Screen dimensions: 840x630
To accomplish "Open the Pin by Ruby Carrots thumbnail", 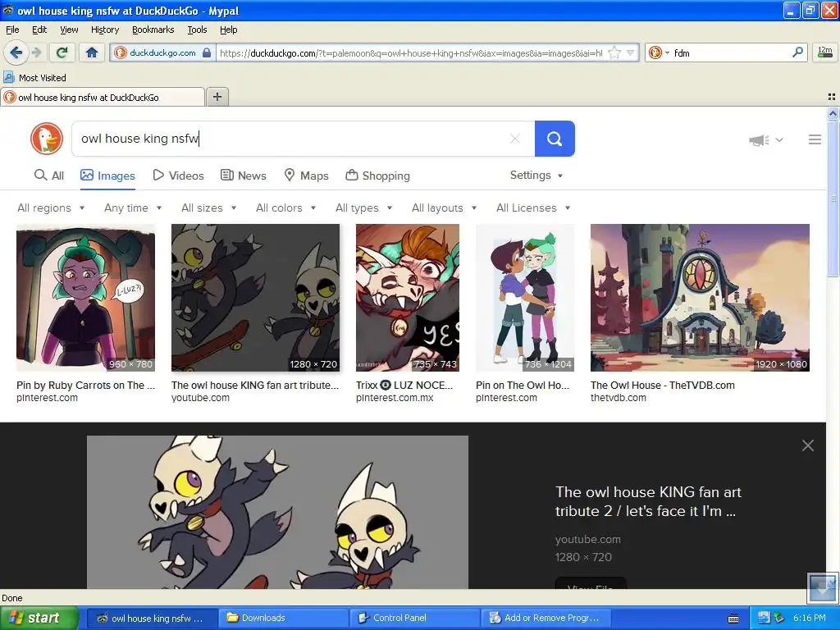I will [85, 297].
